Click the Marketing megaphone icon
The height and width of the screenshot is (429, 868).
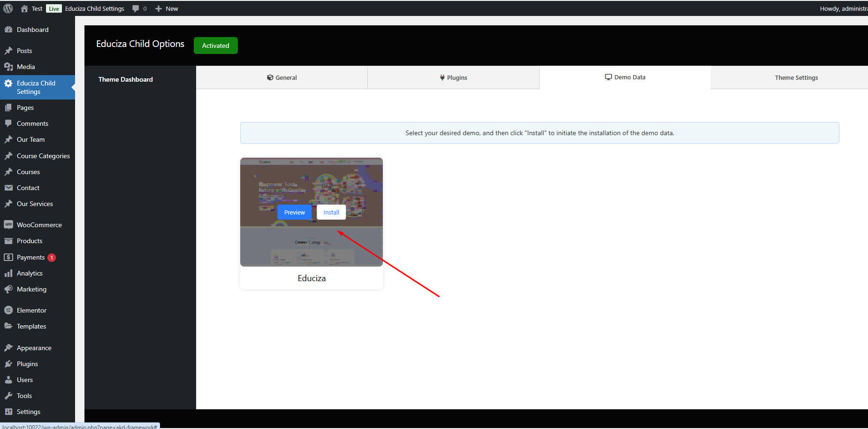pos(8,289)
